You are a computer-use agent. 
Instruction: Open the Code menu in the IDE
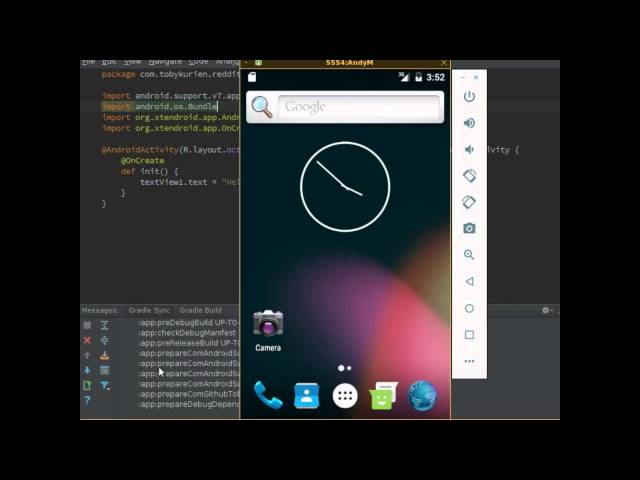click(198, 62)
